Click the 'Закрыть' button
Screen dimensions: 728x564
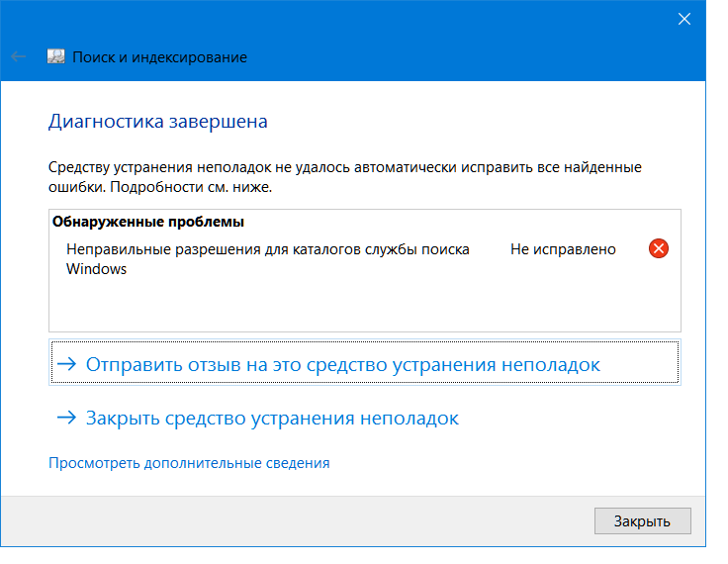tap(642, 520)
